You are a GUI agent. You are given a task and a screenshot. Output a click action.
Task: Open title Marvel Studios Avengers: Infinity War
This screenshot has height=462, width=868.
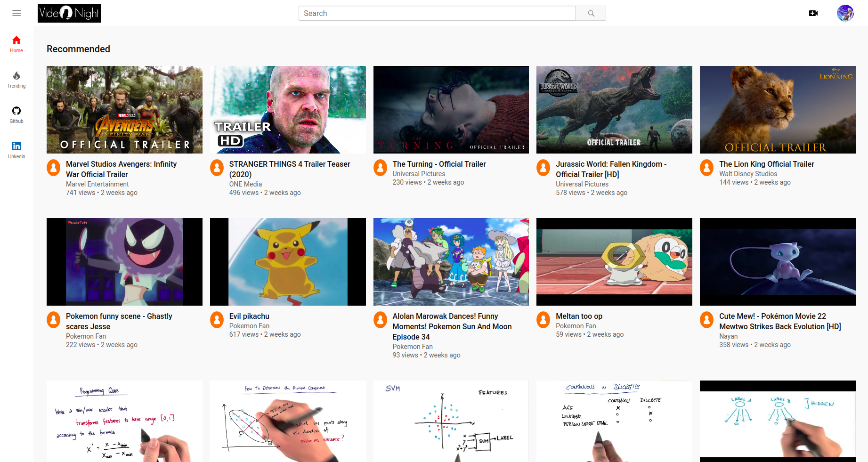point(121,169)
